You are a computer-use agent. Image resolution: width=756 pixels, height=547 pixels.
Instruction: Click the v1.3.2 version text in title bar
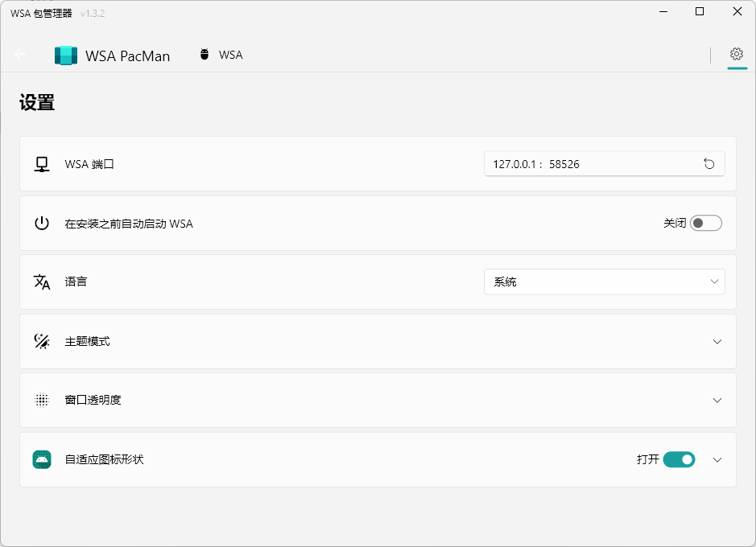[93, 14]
